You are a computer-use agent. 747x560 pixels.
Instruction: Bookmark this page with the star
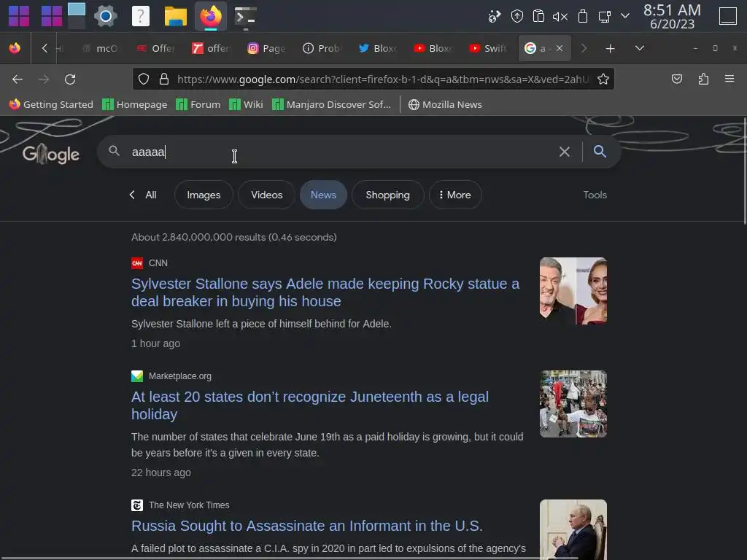point(603,79)
